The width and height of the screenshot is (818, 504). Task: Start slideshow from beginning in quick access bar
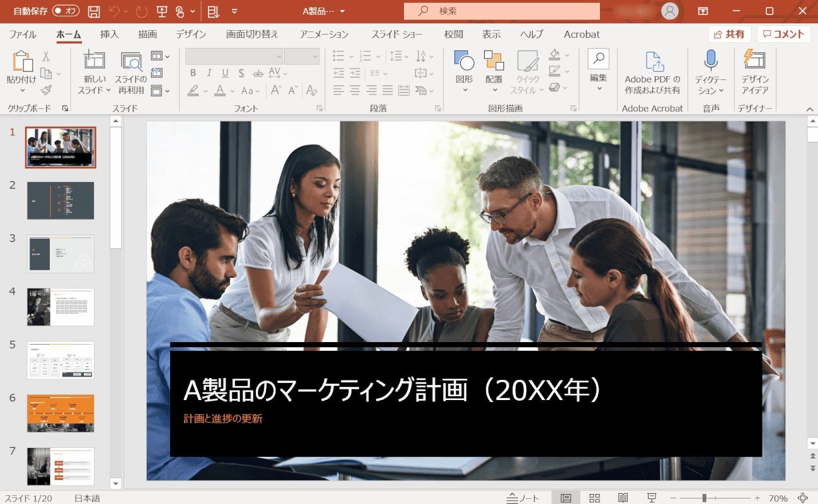coord(162,11)
